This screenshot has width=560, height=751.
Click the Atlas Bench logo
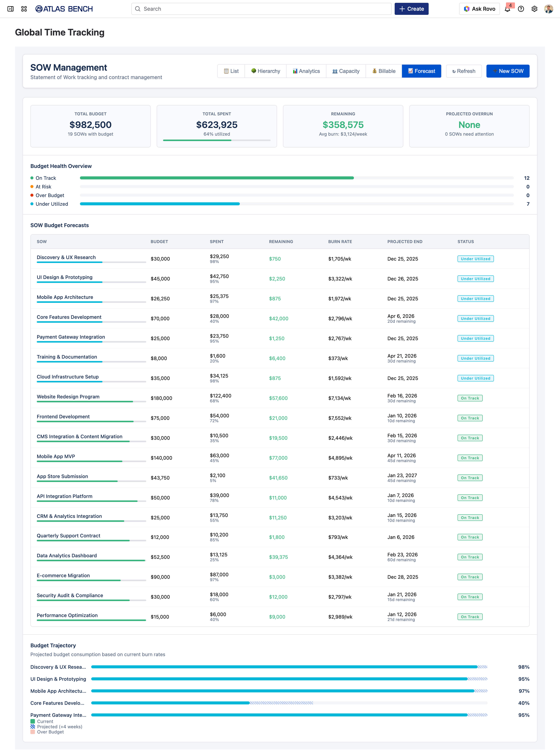coord(64,9)
